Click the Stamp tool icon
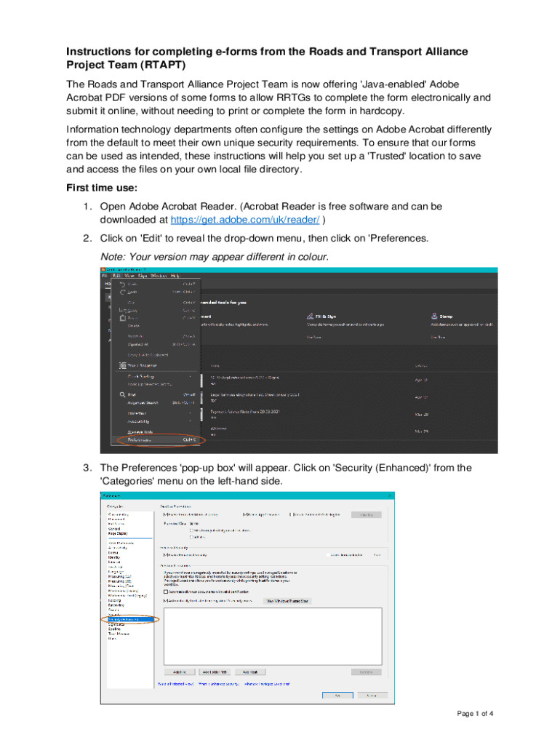 [433, 316]
